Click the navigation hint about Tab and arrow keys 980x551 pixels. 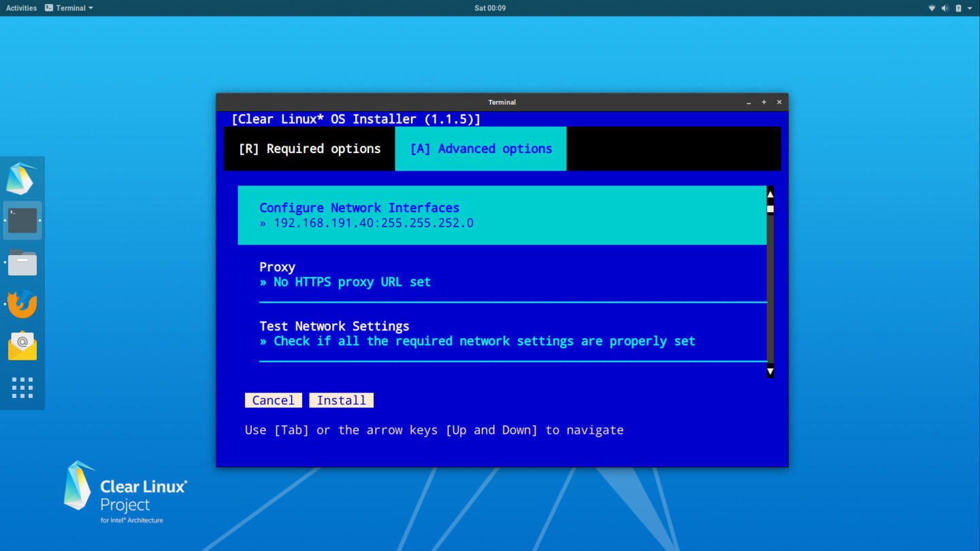point(434,430)
